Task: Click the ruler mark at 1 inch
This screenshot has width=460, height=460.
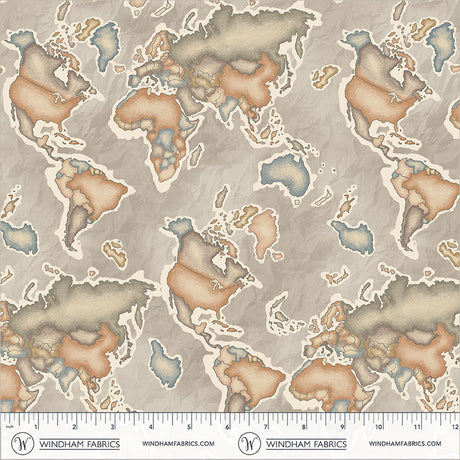Action: point(36,427)
